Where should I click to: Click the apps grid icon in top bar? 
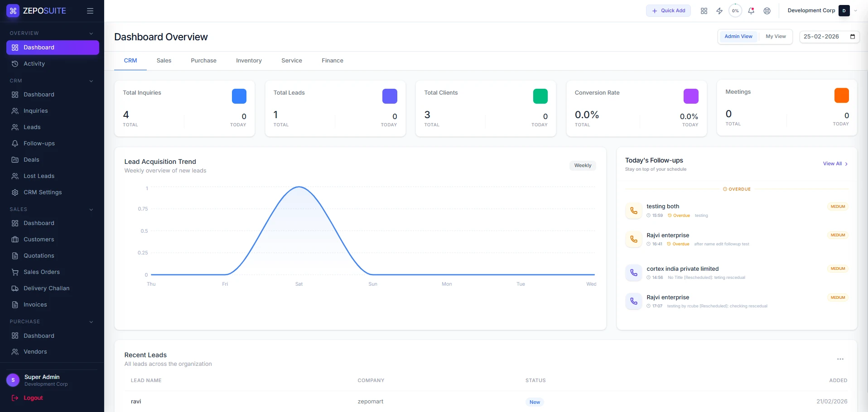704,10
